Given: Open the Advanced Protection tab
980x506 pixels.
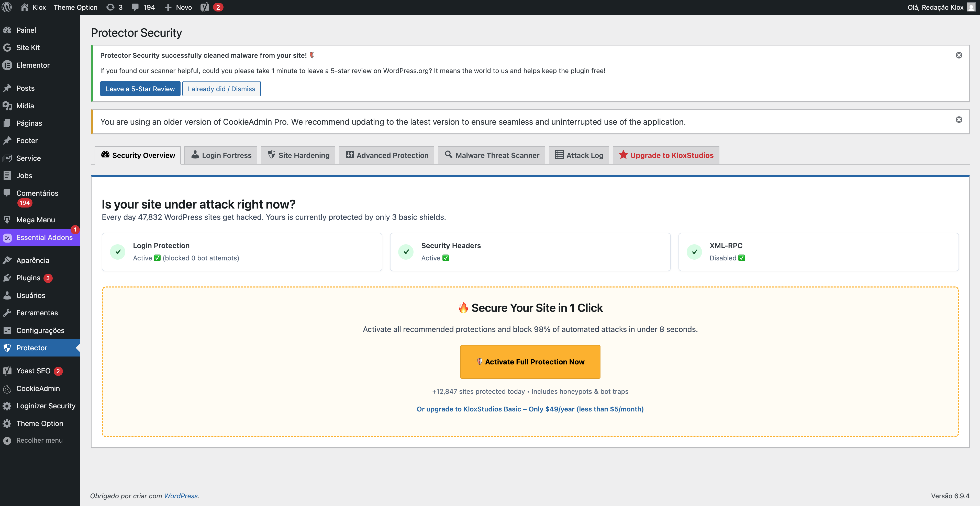Looking at the screenshot, I should coord(386,155).
